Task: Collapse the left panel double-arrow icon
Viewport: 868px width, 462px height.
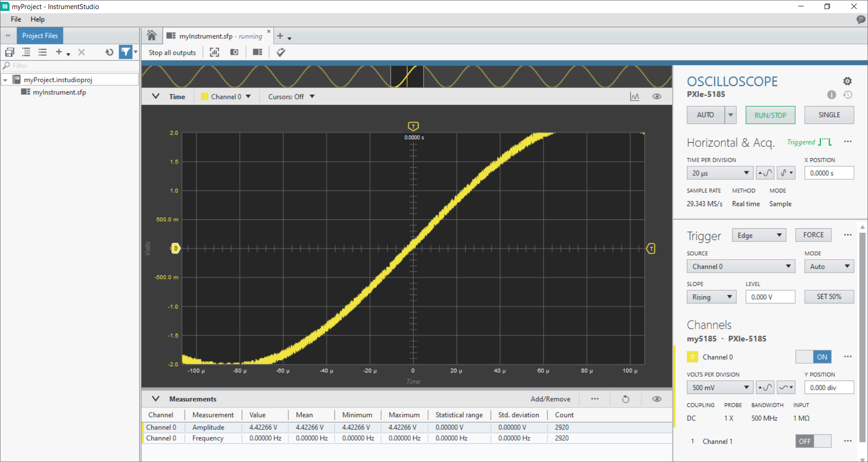Action: (8, 35)
